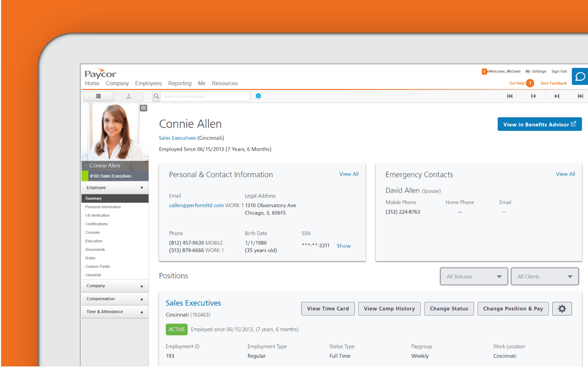
Task: Click View All in Personal & Contact Information
Action: tap(349, 174)
